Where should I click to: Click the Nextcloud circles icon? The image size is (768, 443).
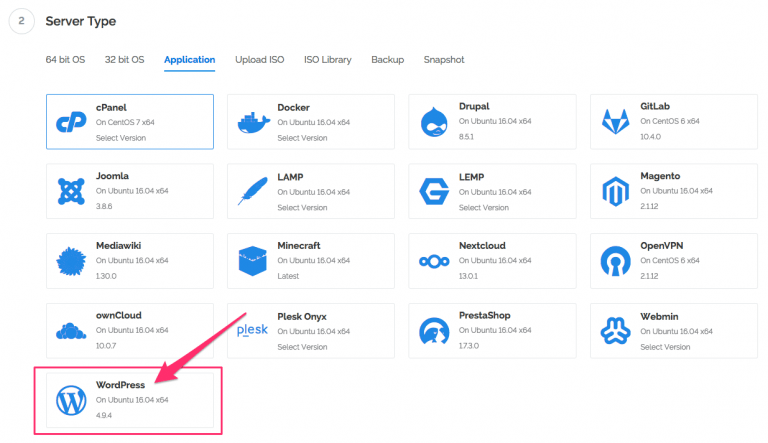(x=434, y=262)
